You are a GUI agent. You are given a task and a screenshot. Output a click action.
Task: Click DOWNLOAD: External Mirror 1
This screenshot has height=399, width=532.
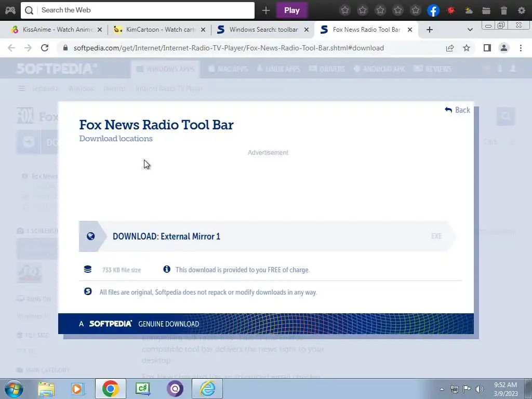point(268,236)
